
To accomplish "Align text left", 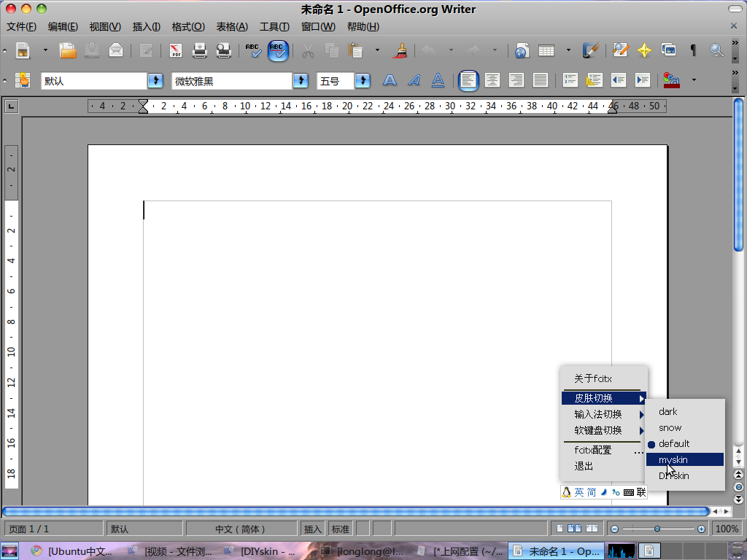I will click(468, 80).
